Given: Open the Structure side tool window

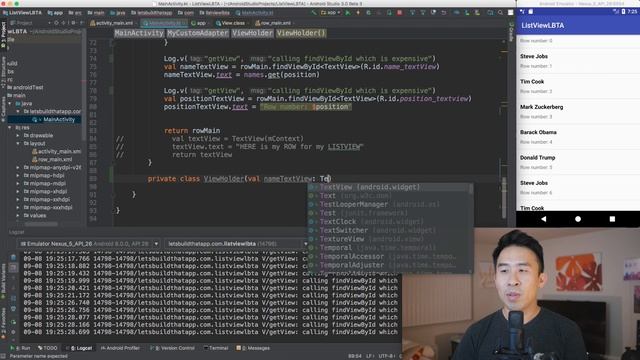Looking at the screenshot, I should coord(3,72).
